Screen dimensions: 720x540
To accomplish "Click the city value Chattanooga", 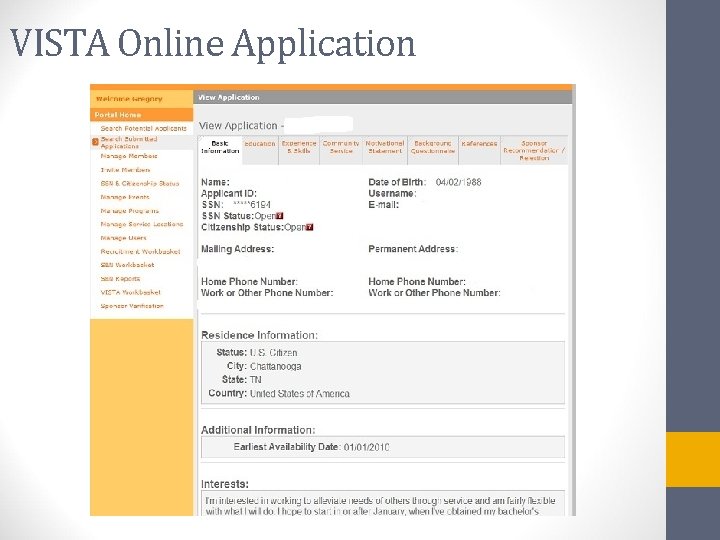I will (276, 366).
